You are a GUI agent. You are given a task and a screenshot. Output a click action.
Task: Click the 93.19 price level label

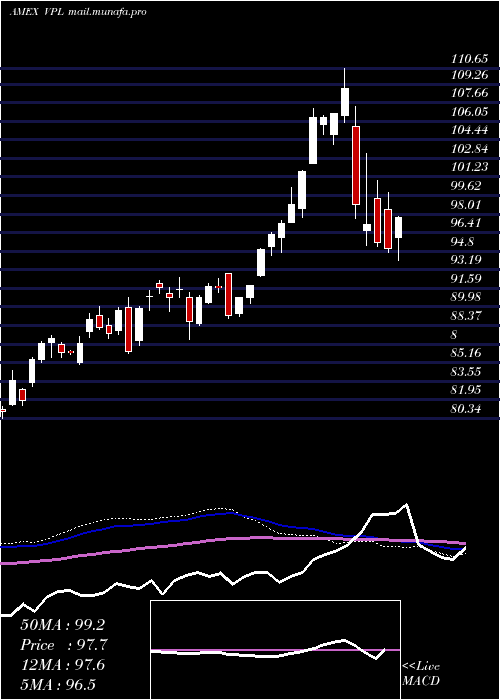(x=467, y=260)
